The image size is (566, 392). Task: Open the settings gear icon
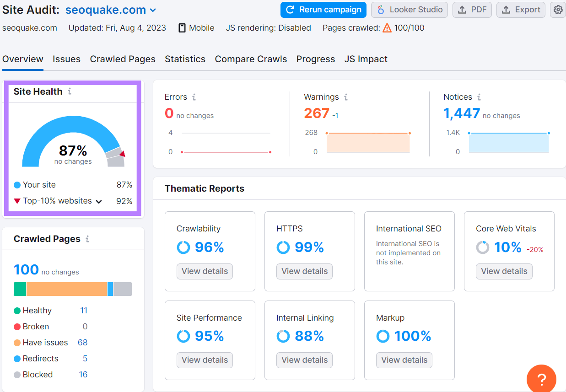point(558,10)
